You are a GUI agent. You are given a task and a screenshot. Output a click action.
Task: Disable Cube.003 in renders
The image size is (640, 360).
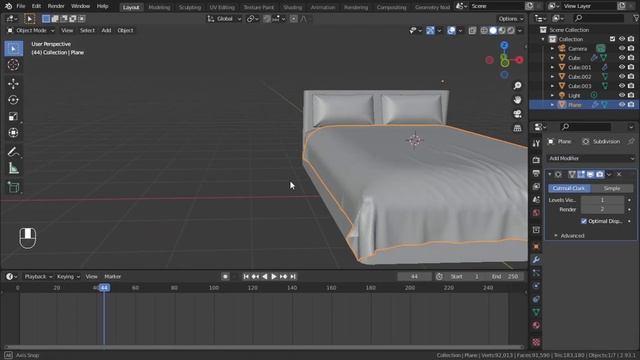point(631,86)
